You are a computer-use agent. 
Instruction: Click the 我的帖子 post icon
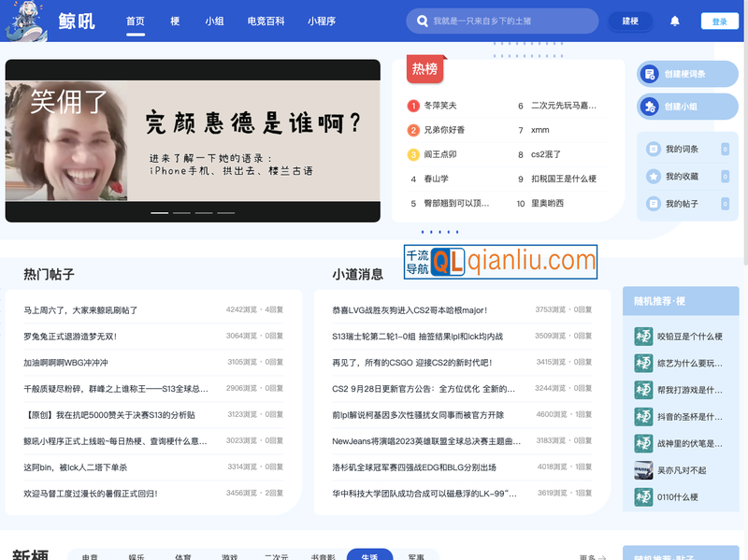[654, 203]
